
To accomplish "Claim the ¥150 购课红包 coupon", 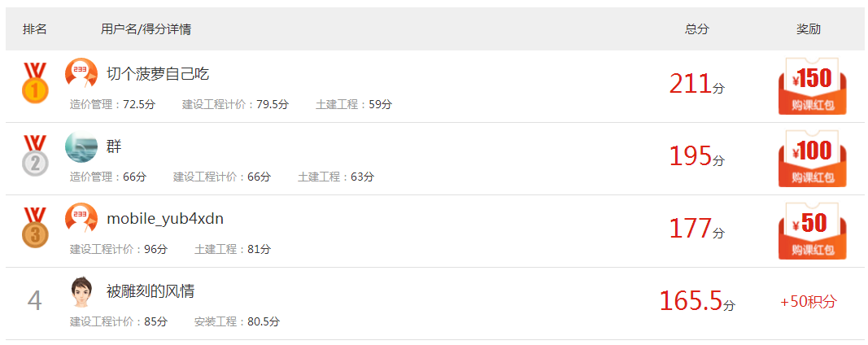I will tap(812, 86).
